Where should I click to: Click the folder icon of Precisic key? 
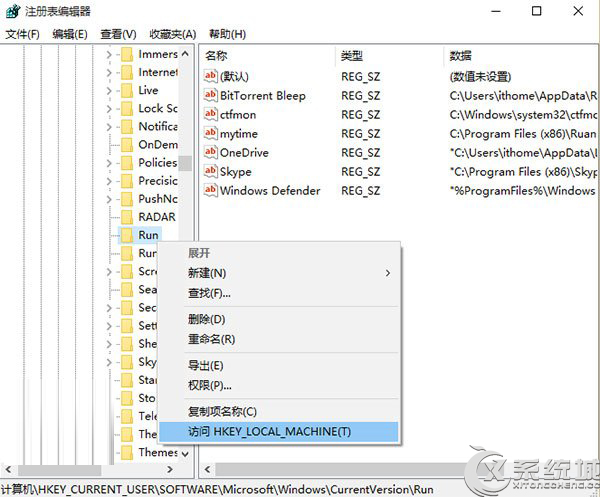pos(127,181)
